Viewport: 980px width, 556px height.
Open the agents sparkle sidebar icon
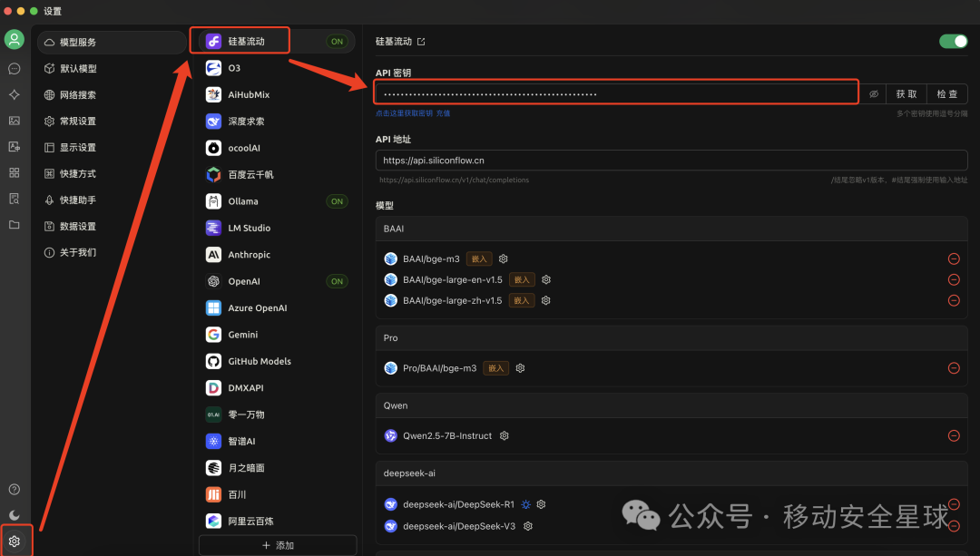point(14,94)
